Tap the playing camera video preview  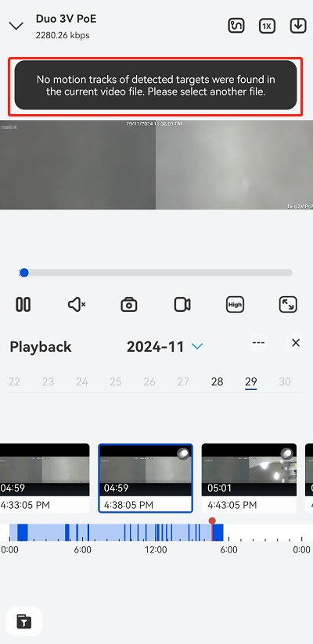tap(156, 165)
